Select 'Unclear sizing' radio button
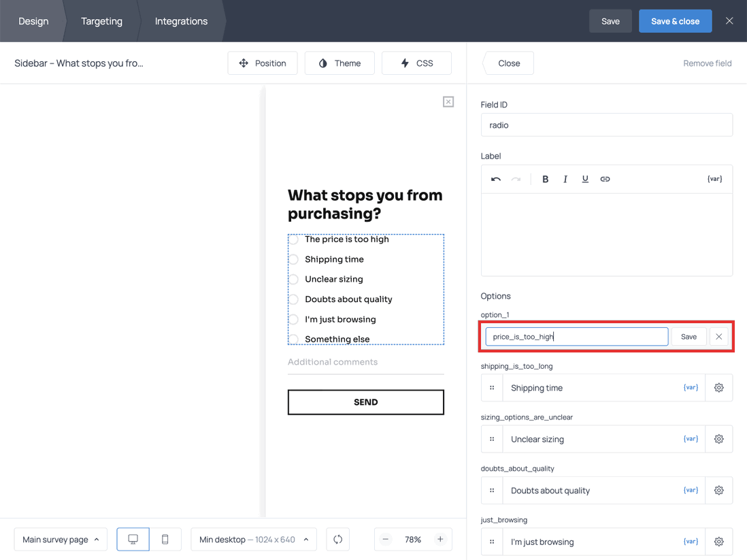747x560 pixels. point(294,280)
